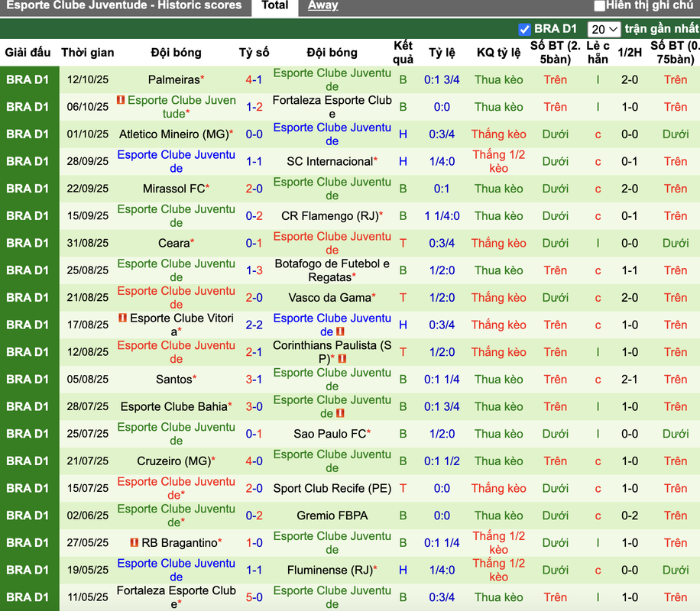Click the Lẻ chẵn column header
The image size is (700, 611).
point(598,53)
